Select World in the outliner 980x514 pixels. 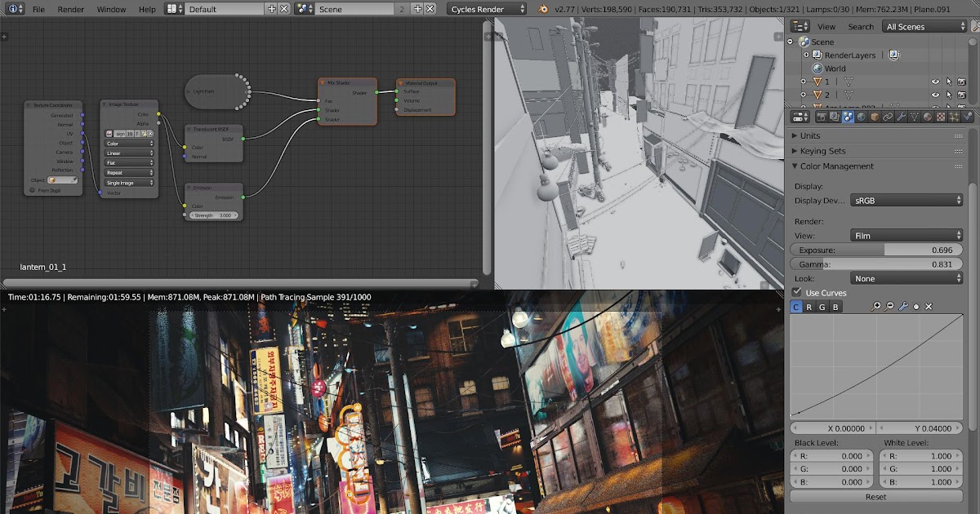click(x=835, y=69)
